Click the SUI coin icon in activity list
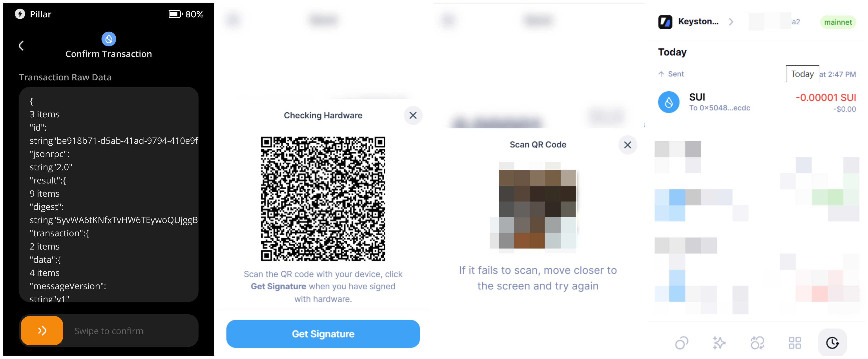 (x=669, y=102)
